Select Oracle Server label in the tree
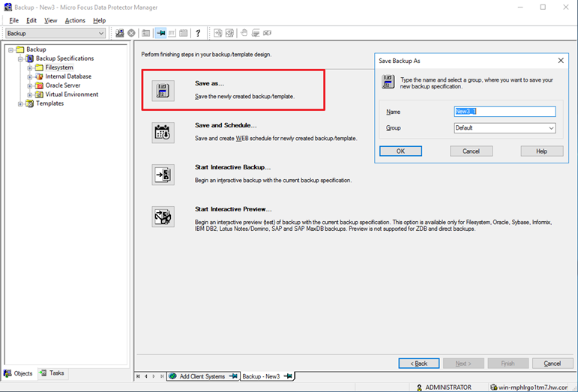The height and width of the screenshot is (392, 578). pyautogui.click(x=63, y=85)
